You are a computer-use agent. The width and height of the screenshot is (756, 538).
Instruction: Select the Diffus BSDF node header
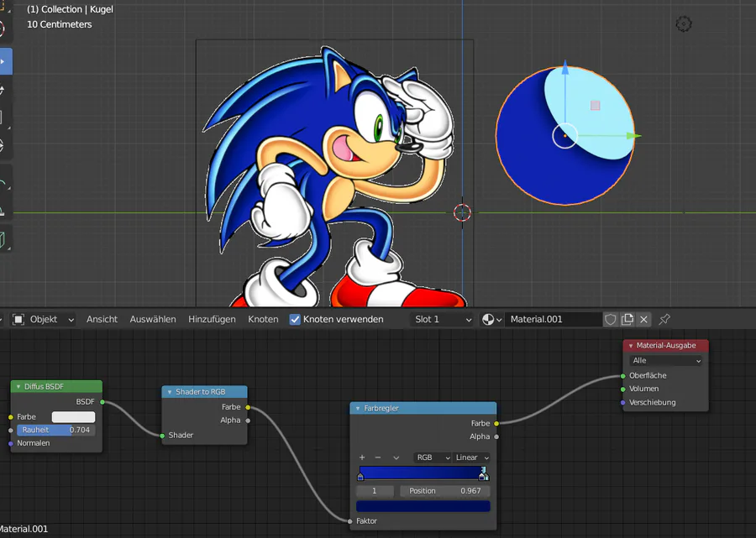56,387
